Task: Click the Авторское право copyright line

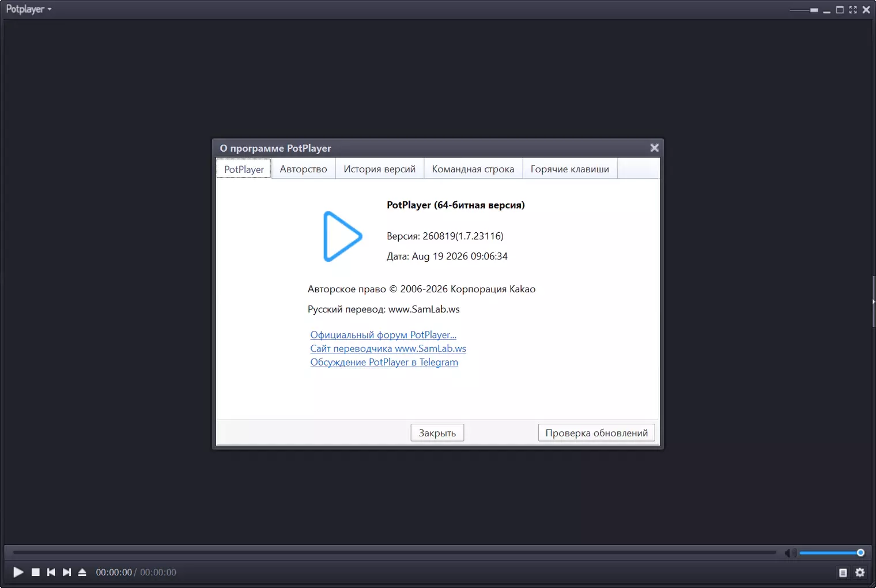Action: [421, 289]
